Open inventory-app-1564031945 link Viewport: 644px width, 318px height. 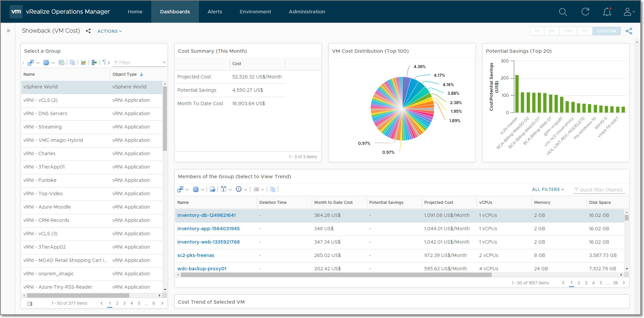pyautogui.click(x=209, y=229)
